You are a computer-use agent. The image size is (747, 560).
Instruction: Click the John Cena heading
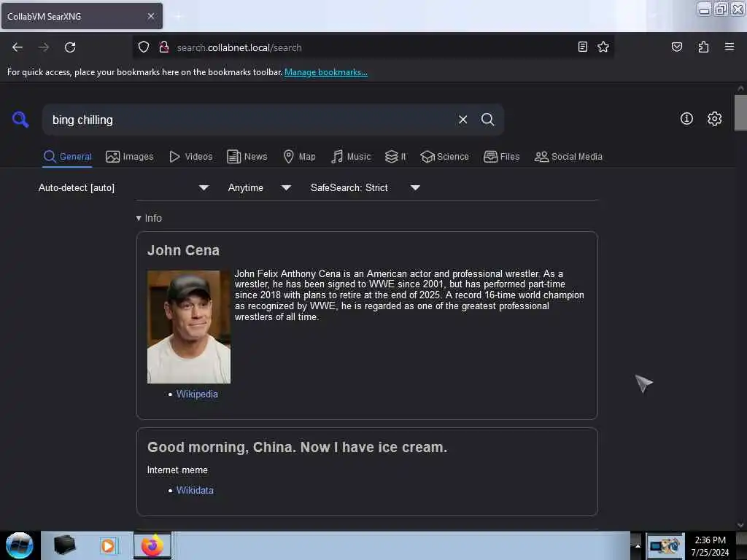tap(183, 250)
